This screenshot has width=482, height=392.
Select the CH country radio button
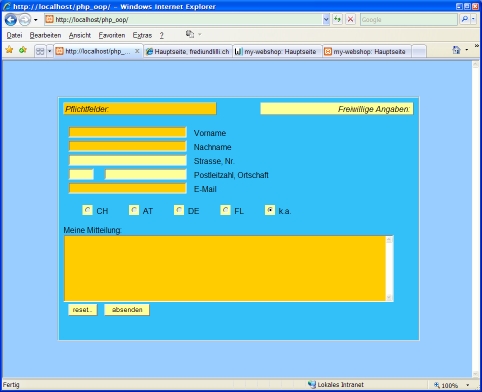[87, 210]
